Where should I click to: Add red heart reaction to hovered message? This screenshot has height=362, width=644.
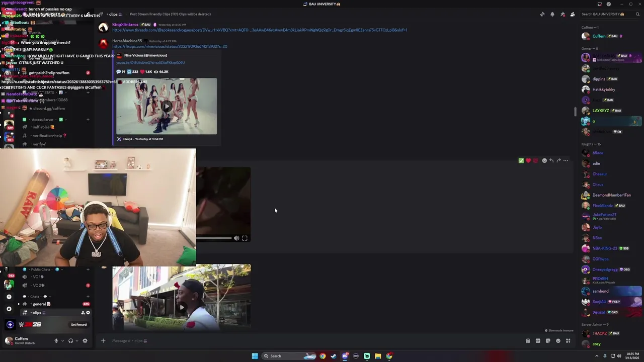tap(528, 160)
